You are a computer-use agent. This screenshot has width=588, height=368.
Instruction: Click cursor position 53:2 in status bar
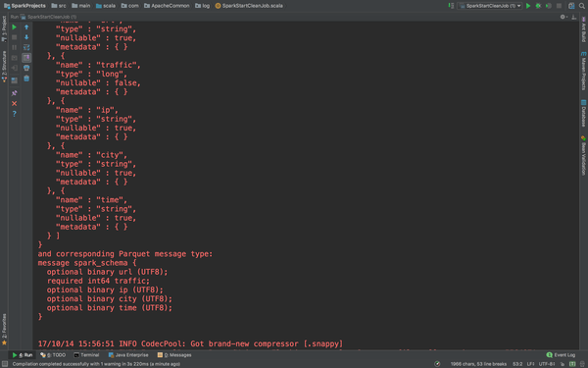517,364
